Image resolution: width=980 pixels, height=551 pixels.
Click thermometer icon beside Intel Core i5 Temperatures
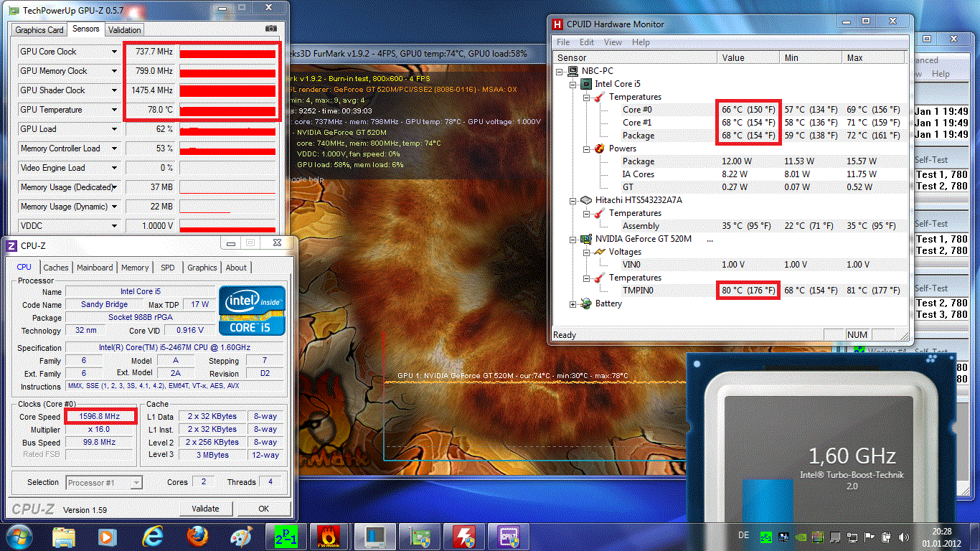click(599, 97)
